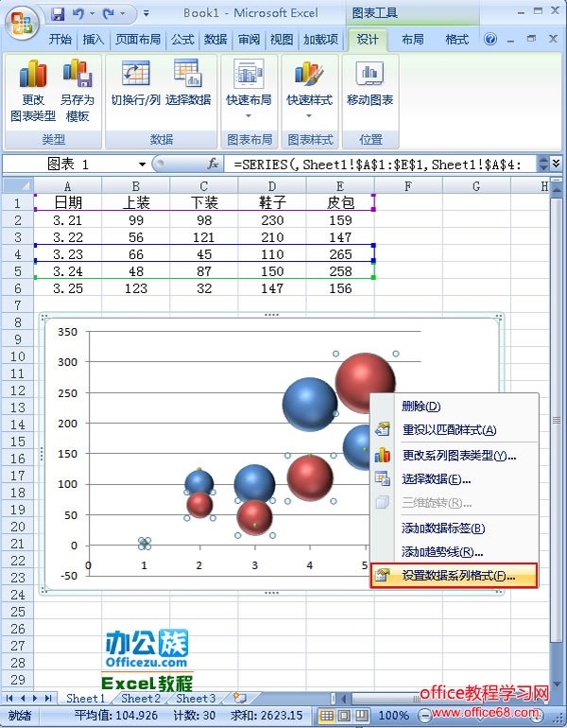Choose 设置数据系列格式(F) menu entry

click(x=455, y=576)
